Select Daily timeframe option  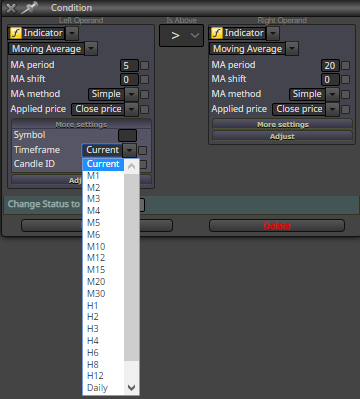tap(103, 388)
